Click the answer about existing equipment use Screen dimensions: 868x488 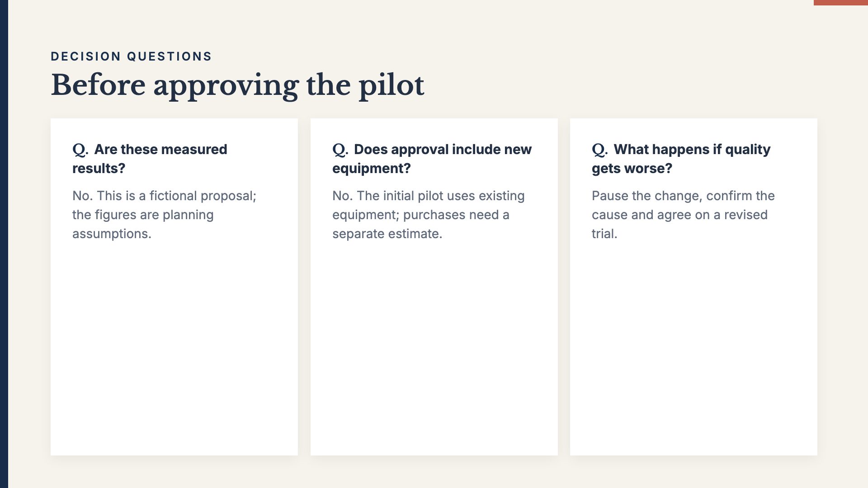click(x=429, y=215)
